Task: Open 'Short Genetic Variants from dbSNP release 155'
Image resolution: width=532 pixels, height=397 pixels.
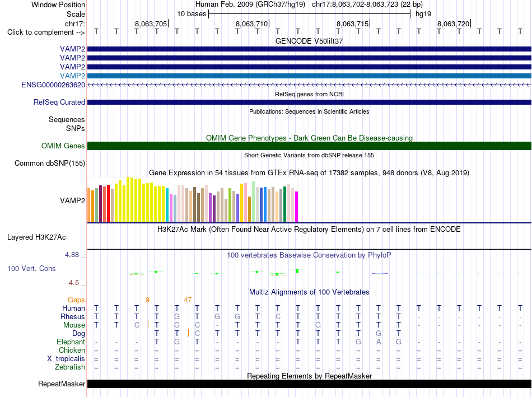Action: point(309,156)
